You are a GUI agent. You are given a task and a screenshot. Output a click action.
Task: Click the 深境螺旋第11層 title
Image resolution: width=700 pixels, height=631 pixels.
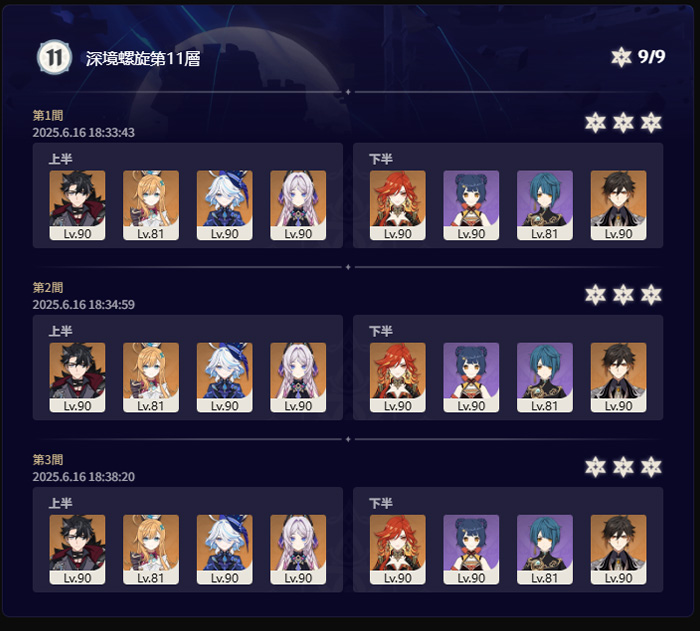point(143,59)
